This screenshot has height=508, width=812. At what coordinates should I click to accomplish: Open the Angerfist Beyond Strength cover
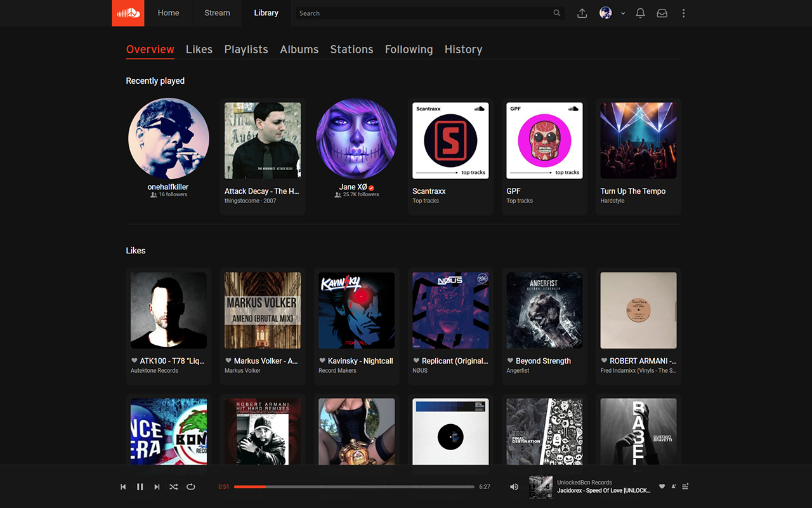(544, 311)
